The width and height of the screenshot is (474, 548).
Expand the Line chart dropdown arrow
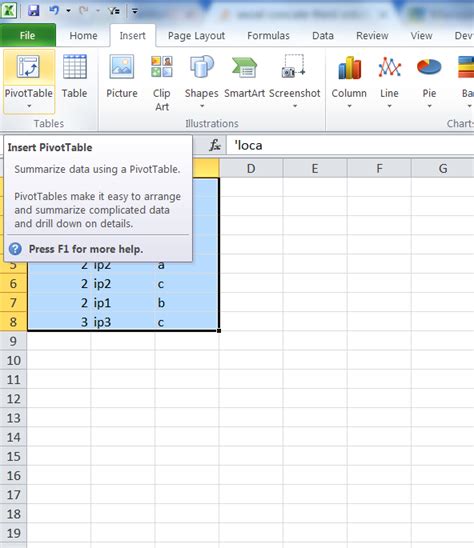click(389, 106)
